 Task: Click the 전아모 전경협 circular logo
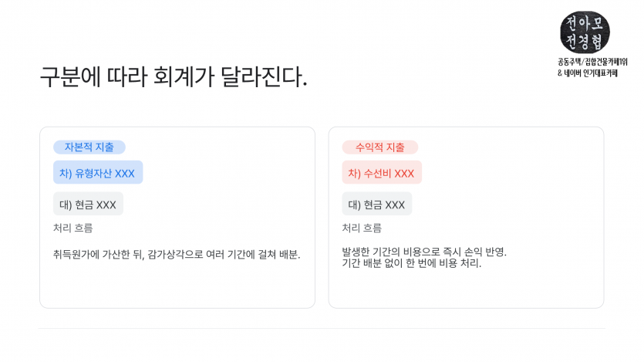(585, 32)
